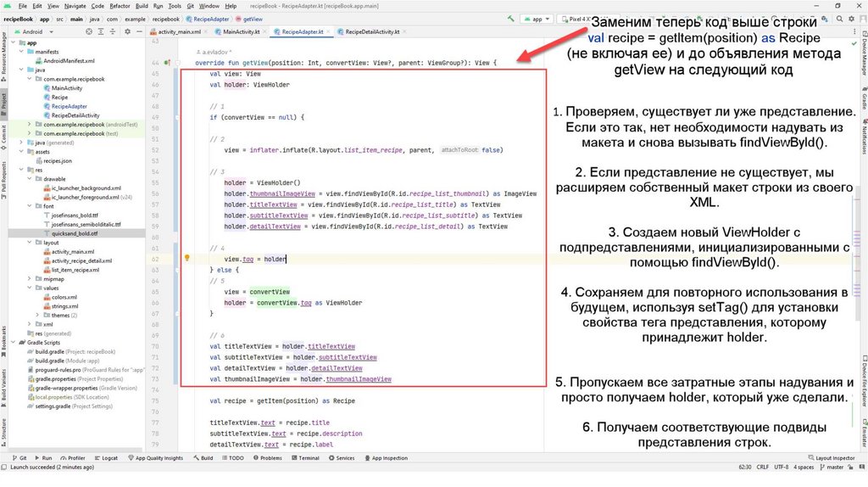Click override gutter icon at line 44
The image size is (868, 487).
coord(167,63)
